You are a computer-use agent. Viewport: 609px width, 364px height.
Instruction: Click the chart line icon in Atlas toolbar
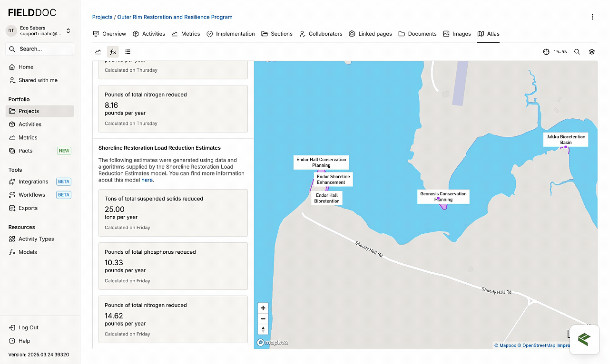[x=98, y=52]
